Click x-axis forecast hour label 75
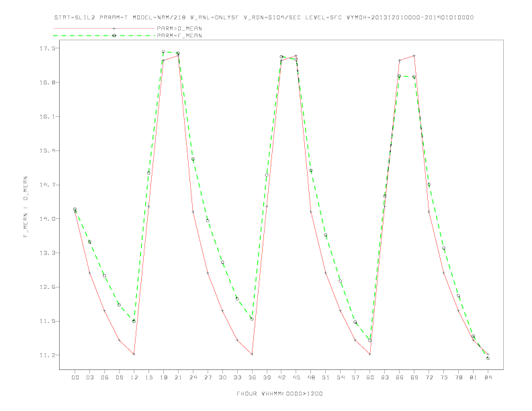Screen dimensions: 532x411 click(444, 377)
